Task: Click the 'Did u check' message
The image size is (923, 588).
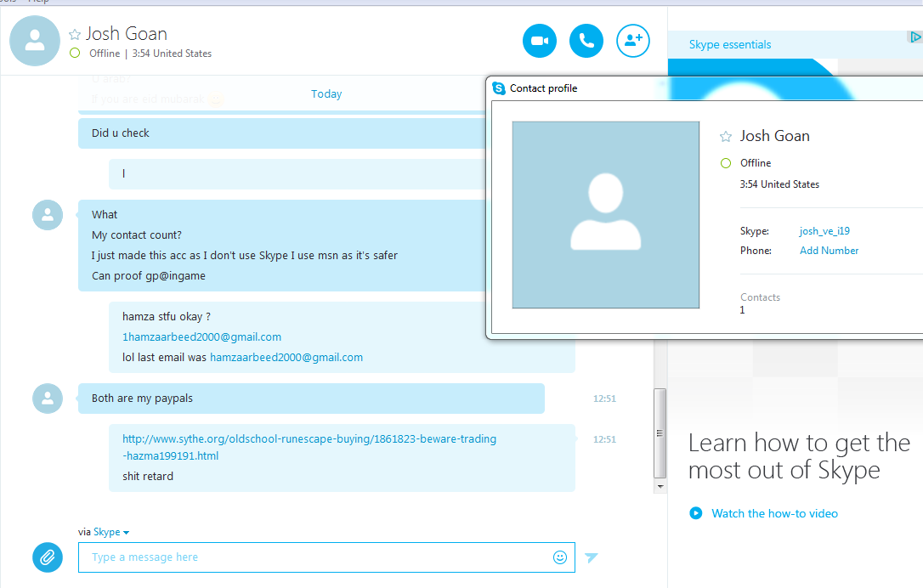Action: pos(120,133)
